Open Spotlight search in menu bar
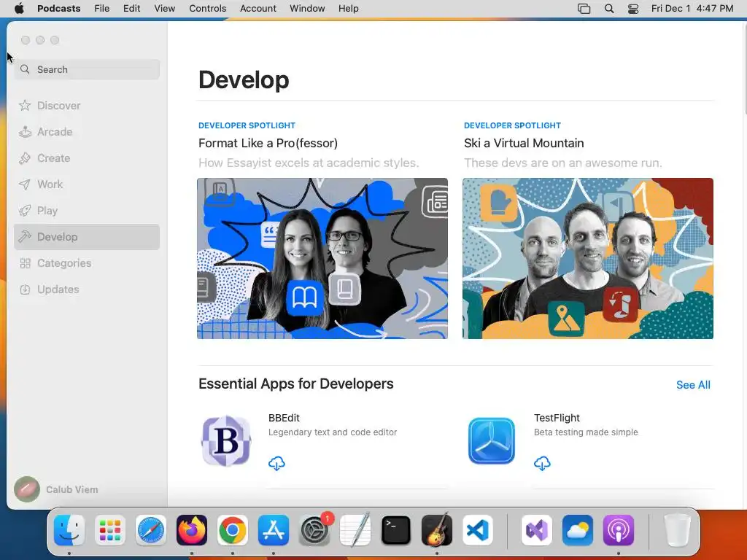The image size is (747, 560). point(609,9)
